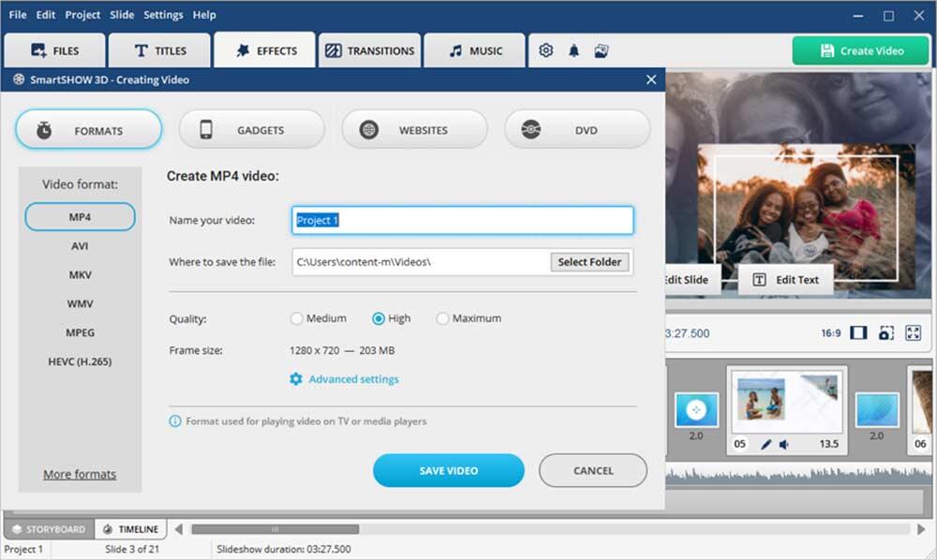This screenshot has height=560, width=937.
Task: Click the Select Folder button
Action: [589, 262]
